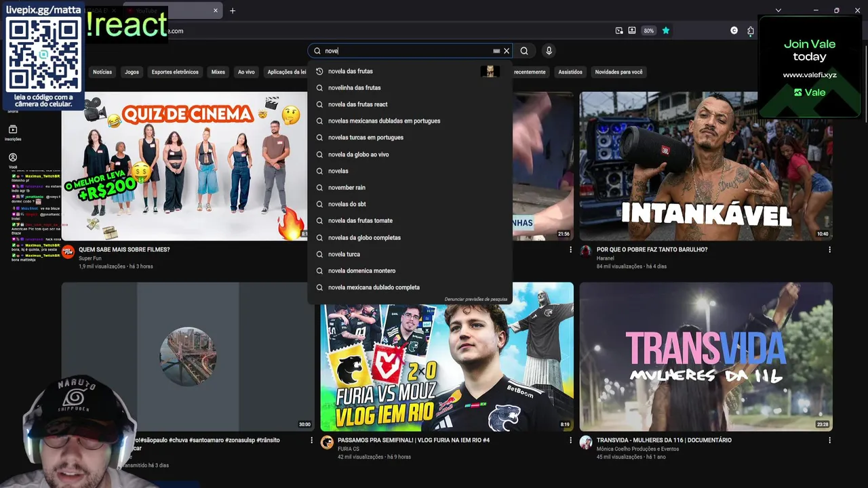This screenshot has width=868, height=488.
Task: Select the Notícias filter chip
Action: point(102,72)
